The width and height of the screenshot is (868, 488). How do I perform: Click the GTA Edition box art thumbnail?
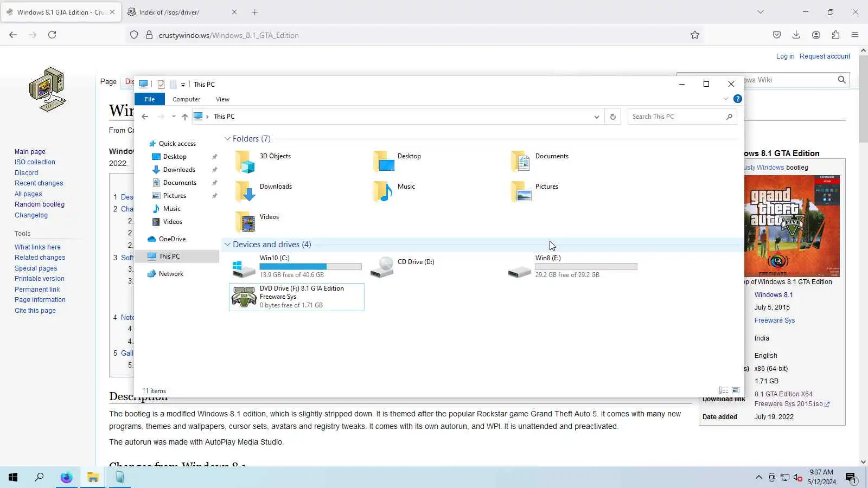tap(792, 226)
